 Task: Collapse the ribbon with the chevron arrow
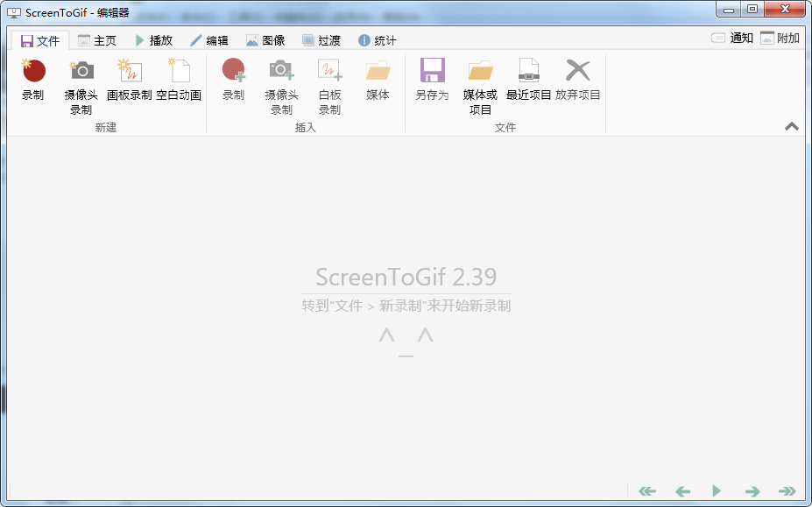pyautogui.click(x=792, y=126)
